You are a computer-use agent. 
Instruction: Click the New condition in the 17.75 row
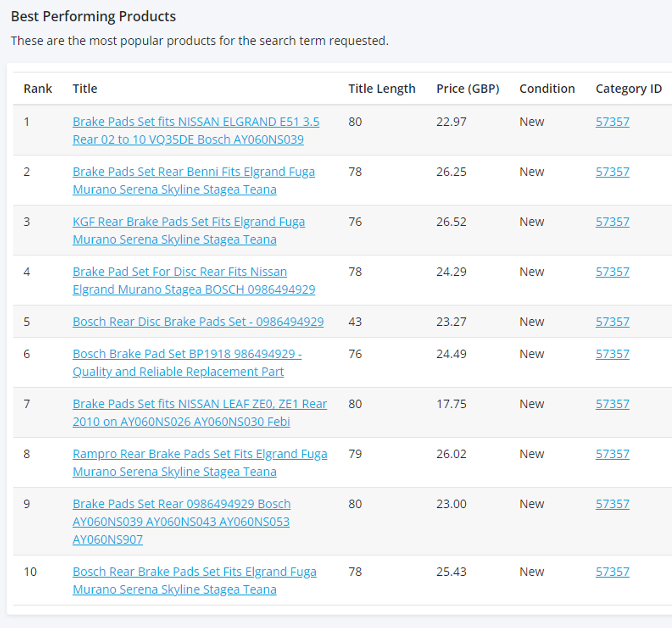532,404
